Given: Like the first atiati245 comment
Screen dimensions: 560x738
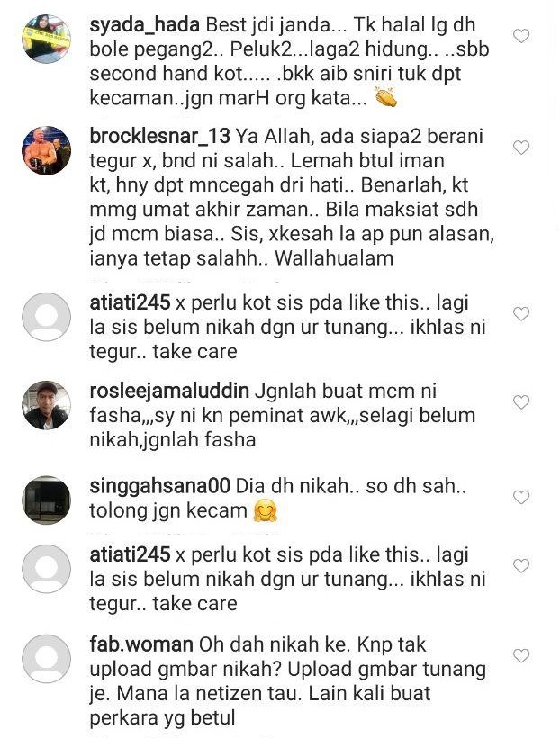Looking at the screenshot, I should click(x=521, y=313).
